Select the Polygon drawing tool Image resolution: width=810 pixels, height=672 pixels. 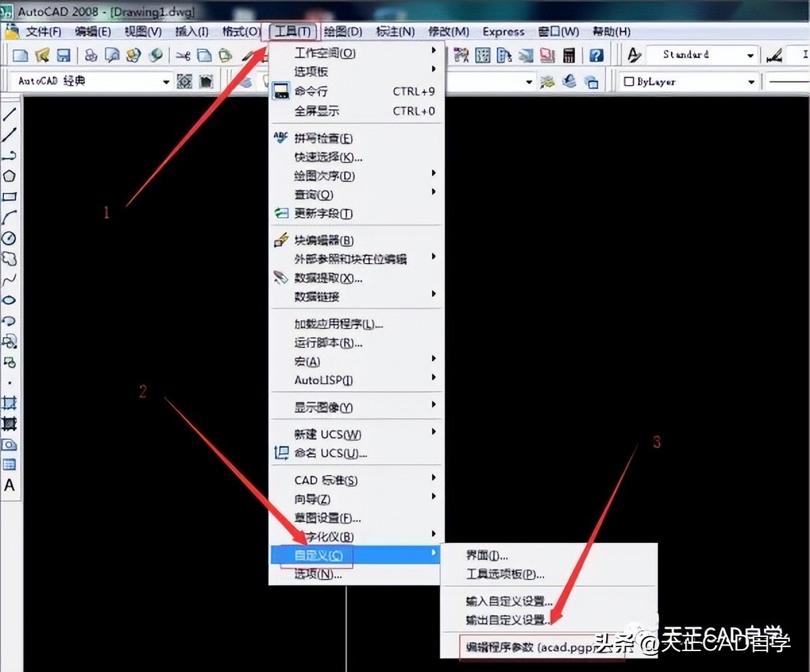click(8, 172)
